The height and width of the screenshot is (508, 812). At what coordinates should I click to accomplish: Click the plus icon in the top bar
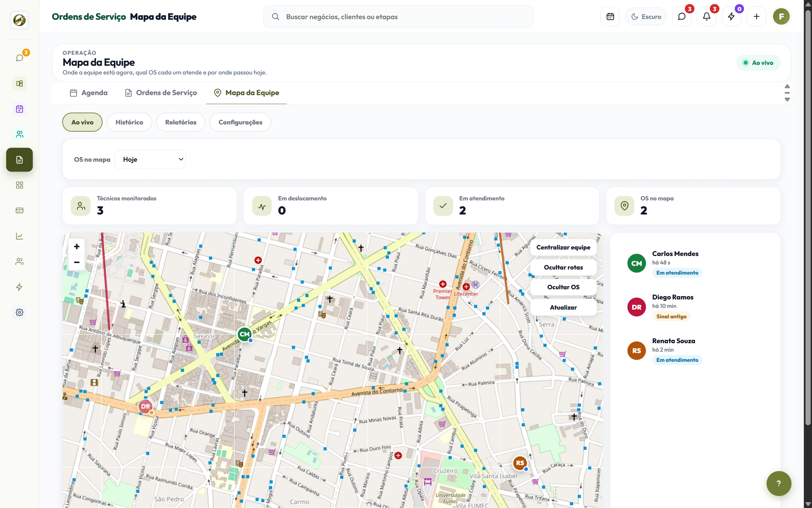point(756,16)
